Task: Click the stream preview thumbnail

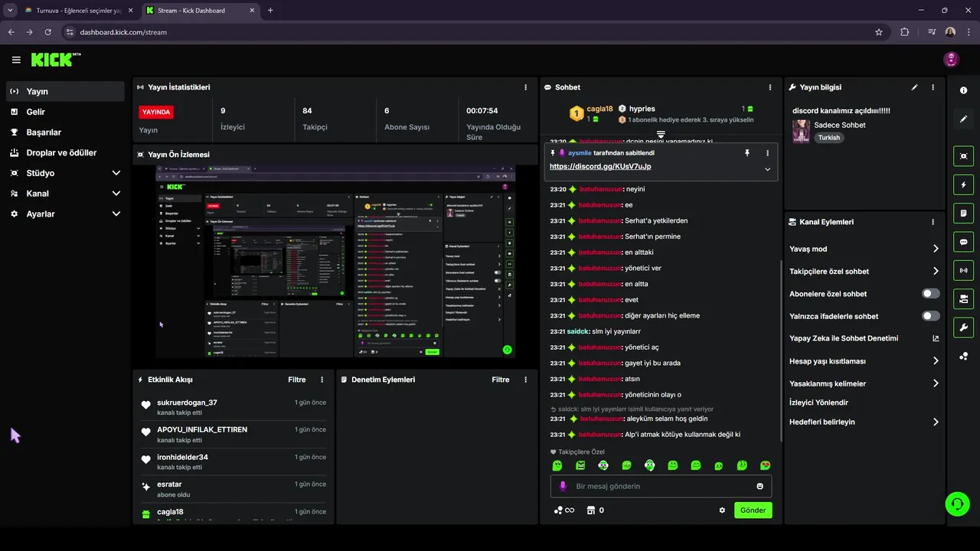Action: pyautogui.click(x=335, y=262)
